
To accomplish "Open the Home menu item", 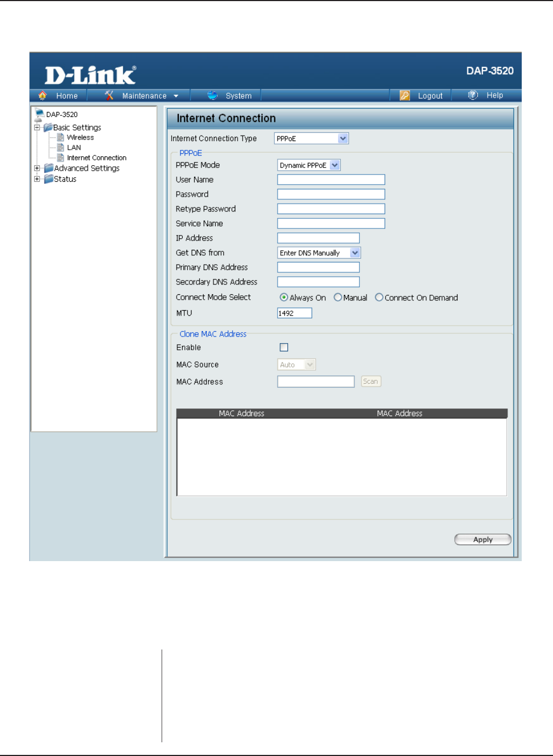I will pyautogui.click(x=67, y=96).
